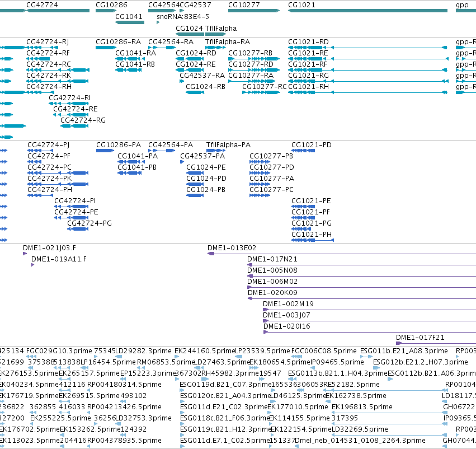Click EST label EK196813.5prime
The height and width of the screenshot is (449, 476).
point(362,407)
